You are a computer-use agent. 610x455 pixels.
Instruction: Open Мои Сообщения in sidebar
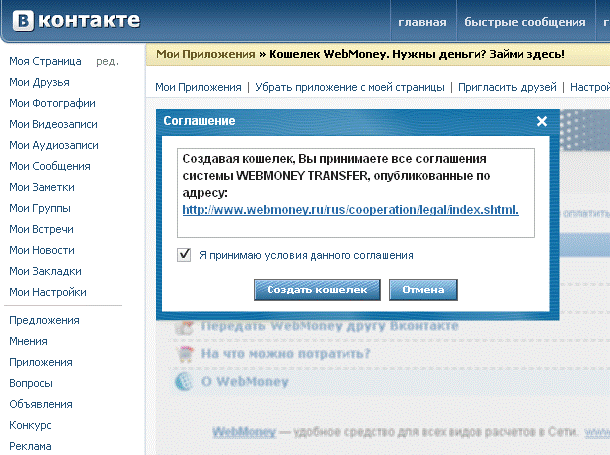[50, 166]
